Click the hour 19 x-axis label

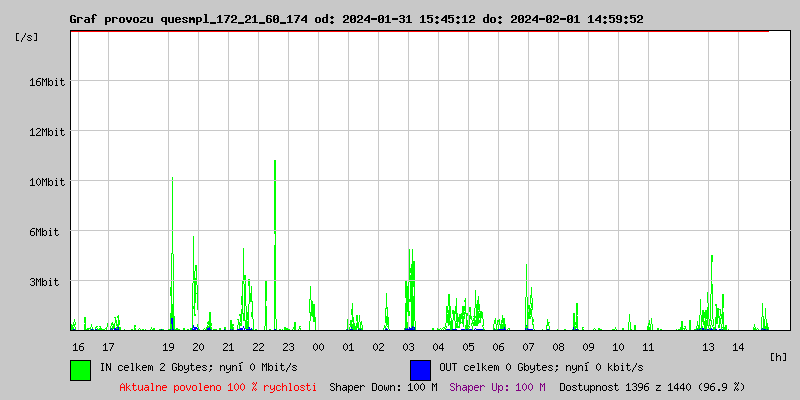168,347
